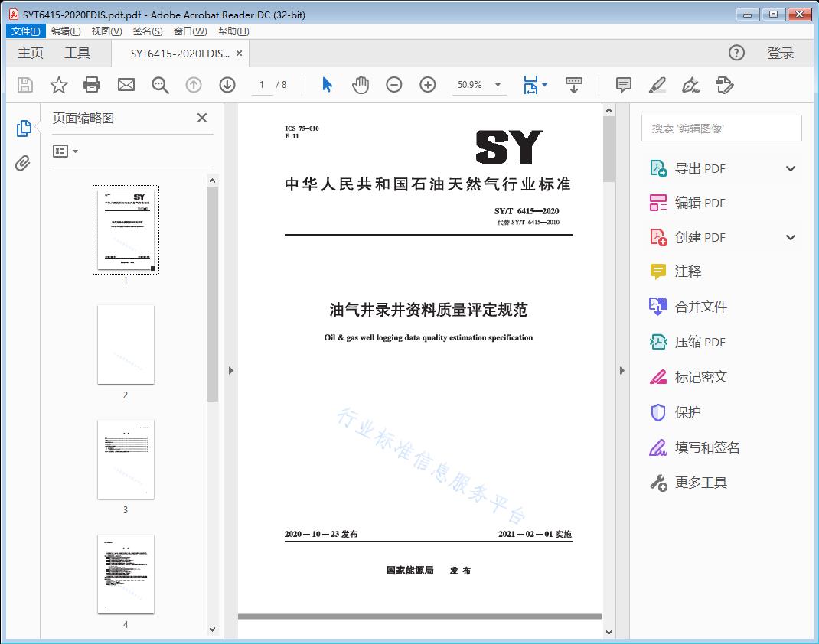Click the 登录 sign-in button
Screen dimensions: 819x644
(x=780, y=53)
